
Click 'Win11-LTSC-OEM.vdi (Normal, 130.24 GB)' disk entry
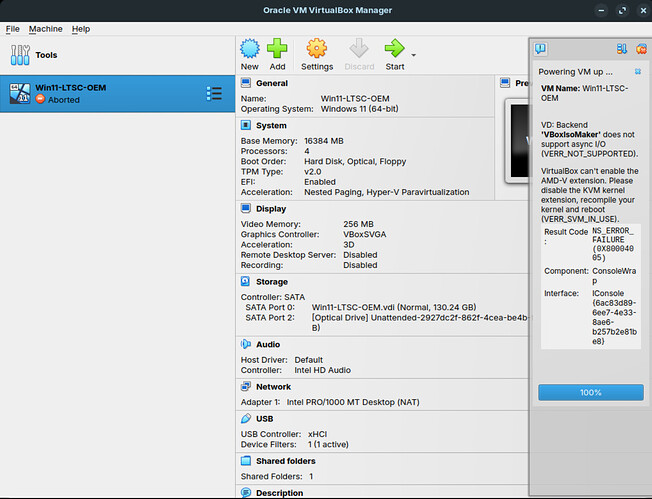point(394,307)
